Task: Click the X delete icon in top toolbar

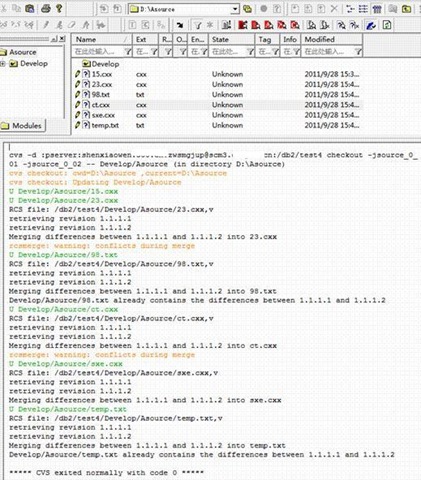Action: click(x=334, y=9)
